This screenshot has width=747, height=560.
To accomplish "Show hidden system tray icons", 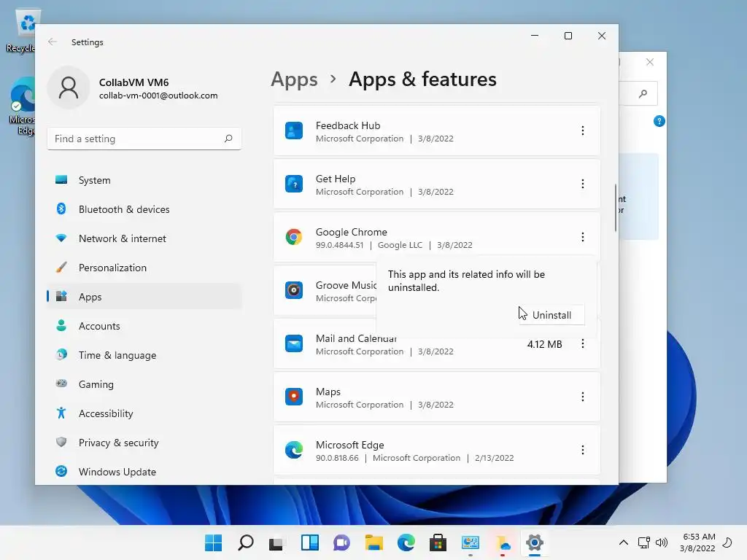I will [x=623, y=542].
